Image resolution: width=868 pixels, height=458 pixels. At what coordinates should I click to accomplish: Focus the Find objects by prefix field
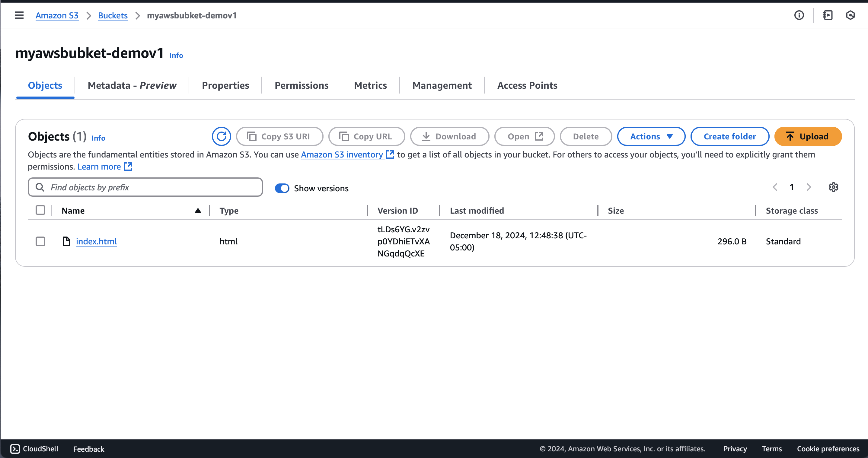145,187
